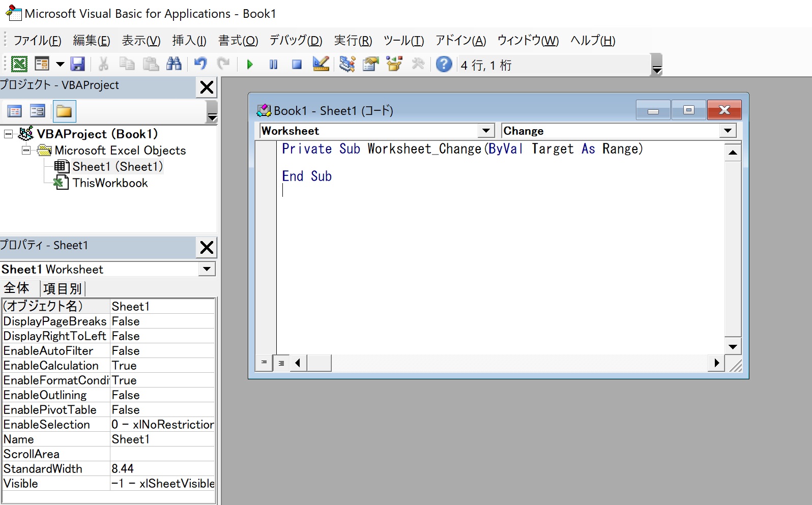Click StandardWidth value 8.44
This screenshot has height=505, width=812.
pos(162,469)
